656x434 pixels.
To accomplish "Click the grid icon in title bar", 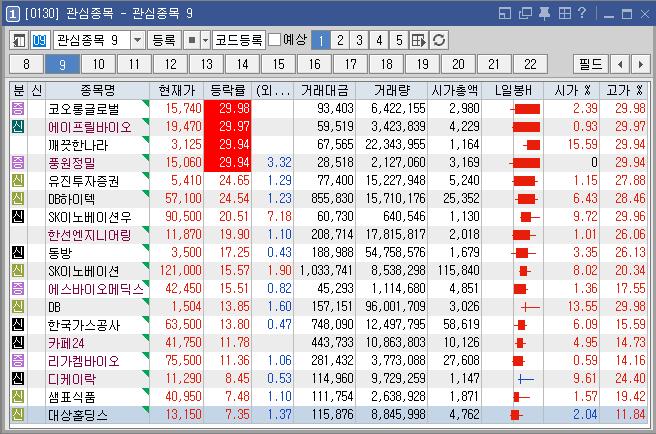I will click(x=564, y=13).
